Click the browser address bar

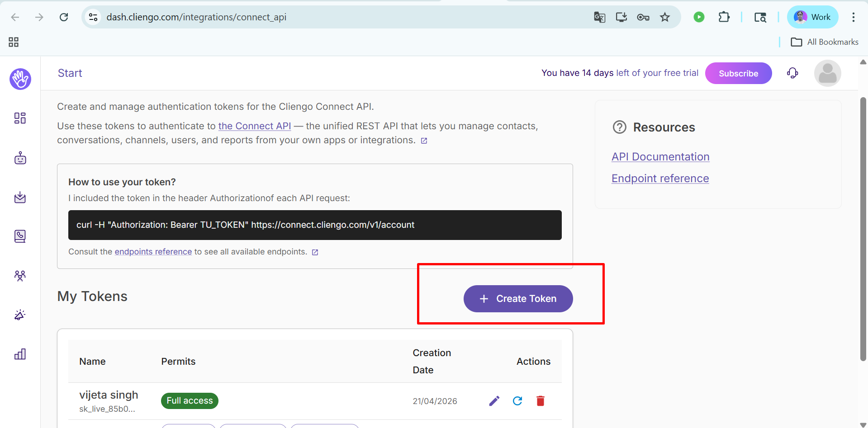317,17
